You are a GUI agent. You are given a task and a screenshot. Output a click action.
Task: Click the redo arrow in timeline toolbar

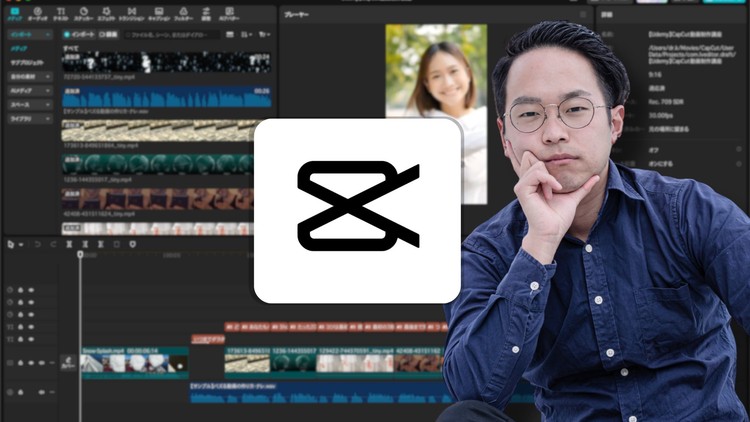[53, 244]
